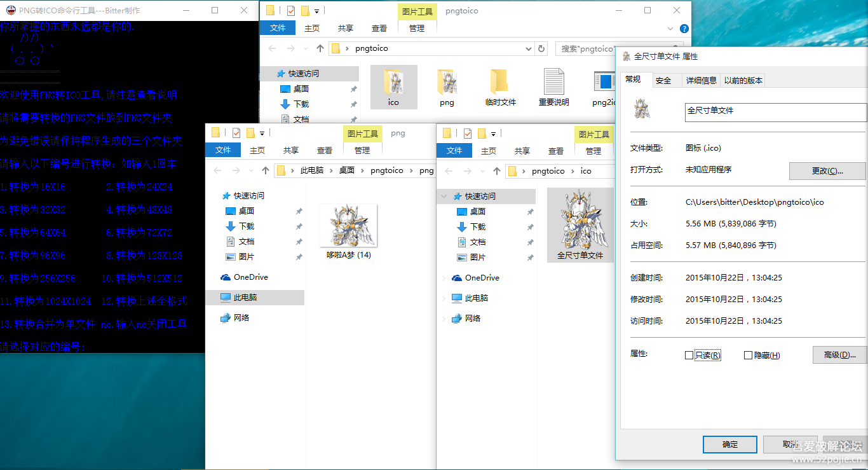Click Properties icon in pngtoico window title bar
Image resolution: width=868 pixels, height=470 pixels.
pyautogui.click(x=291, y=10)
